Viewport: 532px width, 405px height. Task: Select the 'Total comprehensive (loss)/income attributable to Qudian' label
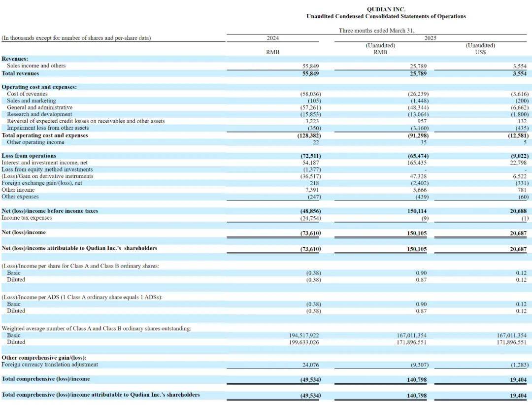pos(101,395)
